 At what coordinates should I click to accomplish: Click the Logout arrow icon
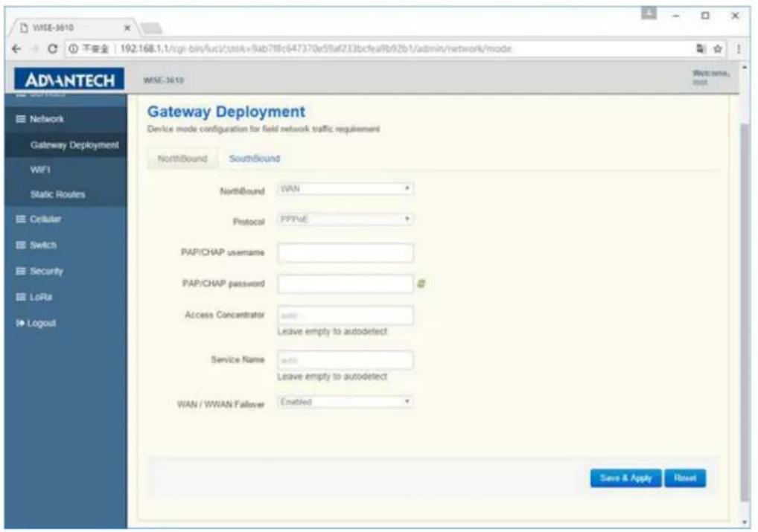20,323
